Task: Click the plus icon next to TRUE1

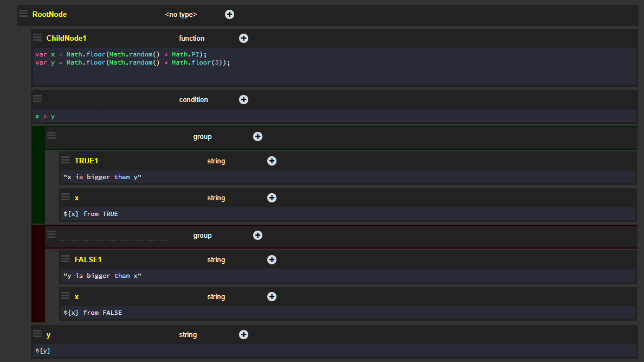Action: pyautogui.click(x=272, y=161)
